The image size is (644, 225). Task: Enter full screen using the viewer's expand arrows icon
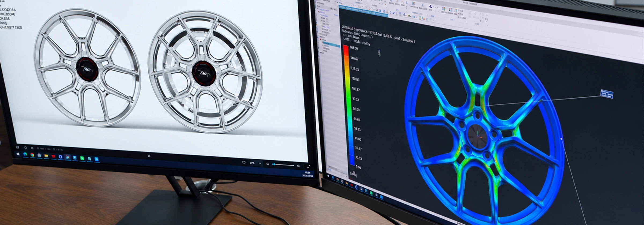(308, 167)
